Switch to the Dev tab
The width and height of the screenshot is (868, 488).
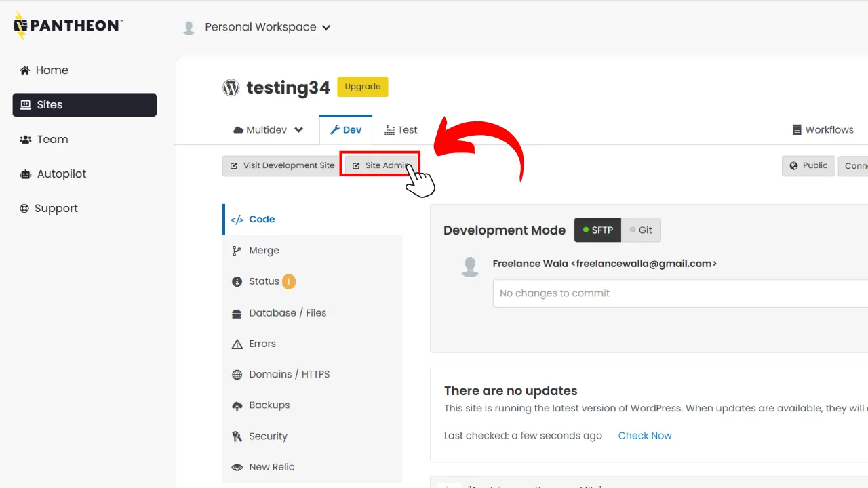(x=346, y=130)
